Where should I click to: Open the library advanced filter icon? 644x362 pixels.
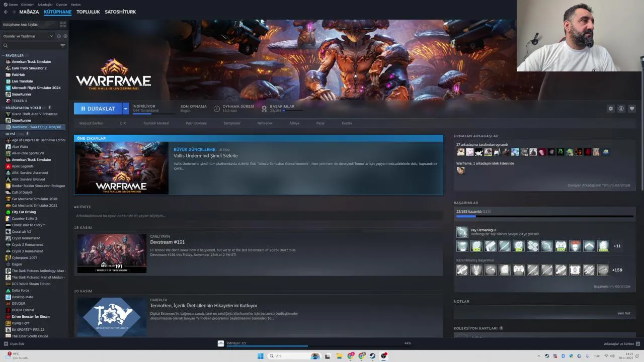click(63, 46)
